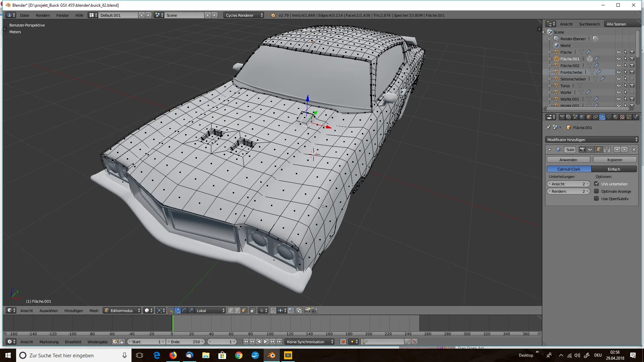Open the Rendern menu in top bar
Viewport: 644px width, 362px height.
pos(43,15)
